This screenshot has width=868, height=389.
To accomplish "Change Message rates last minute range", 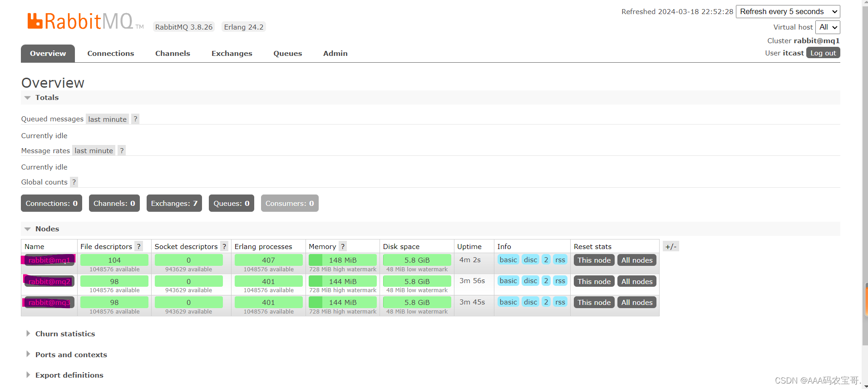I will pos(94,150).
